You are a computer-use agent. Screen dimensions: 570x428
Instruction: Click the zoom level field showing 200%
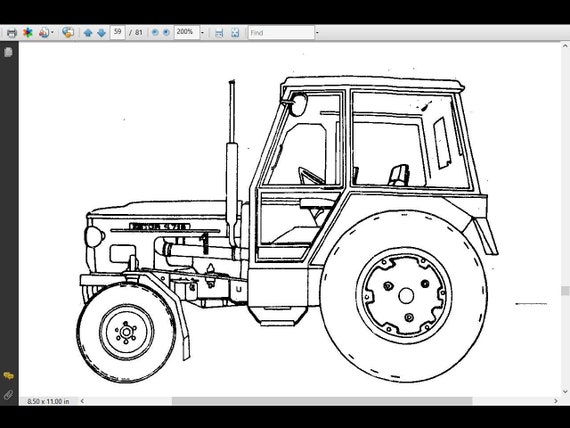click(x=186, y=32)
